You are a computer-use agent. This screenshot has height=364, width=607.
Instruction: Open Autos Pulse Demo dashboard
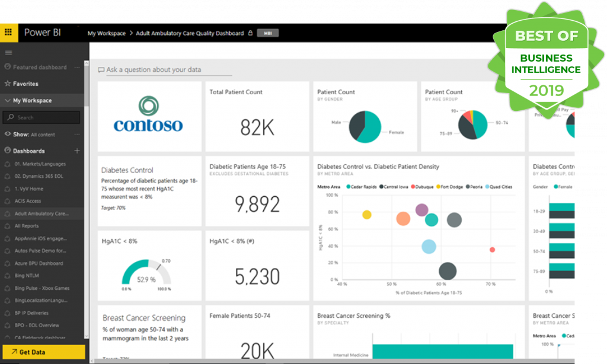(40, 251)
